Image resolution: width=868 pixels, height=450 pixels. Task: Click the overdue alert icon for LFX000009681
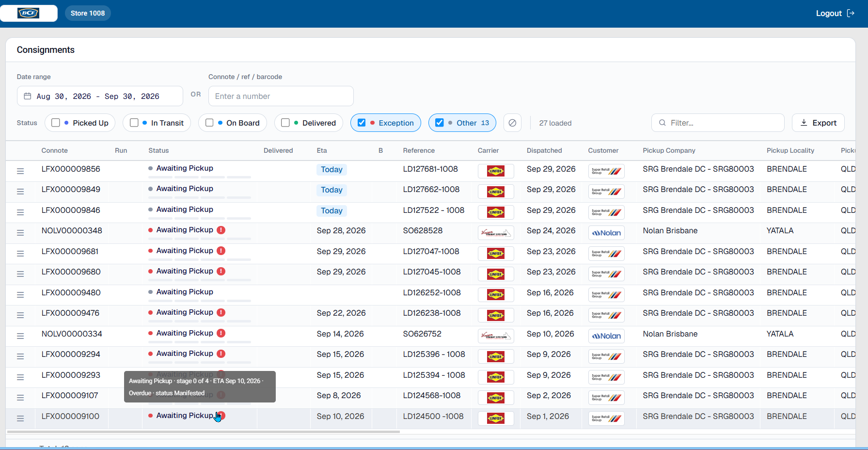point(221,251)
